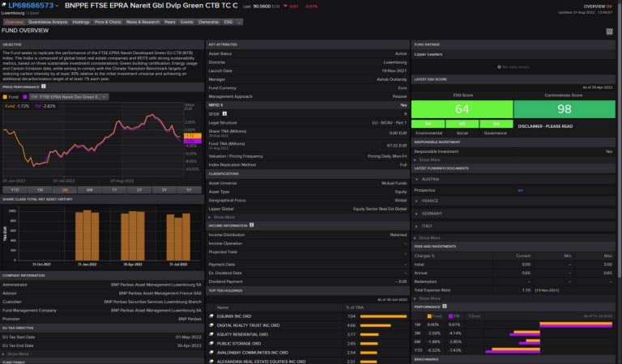Open the Income Information info icon

[x=252, y=225]
